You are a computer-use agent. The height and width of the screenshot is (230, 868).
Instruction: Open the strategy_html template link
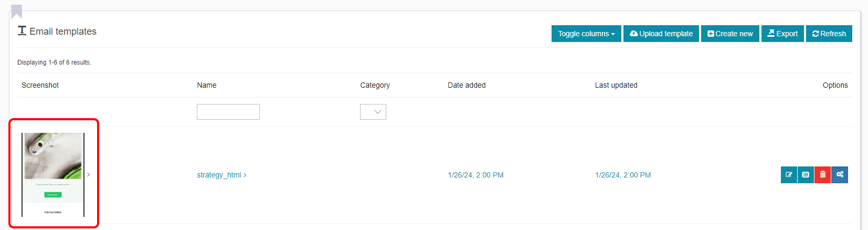[219, 175]
